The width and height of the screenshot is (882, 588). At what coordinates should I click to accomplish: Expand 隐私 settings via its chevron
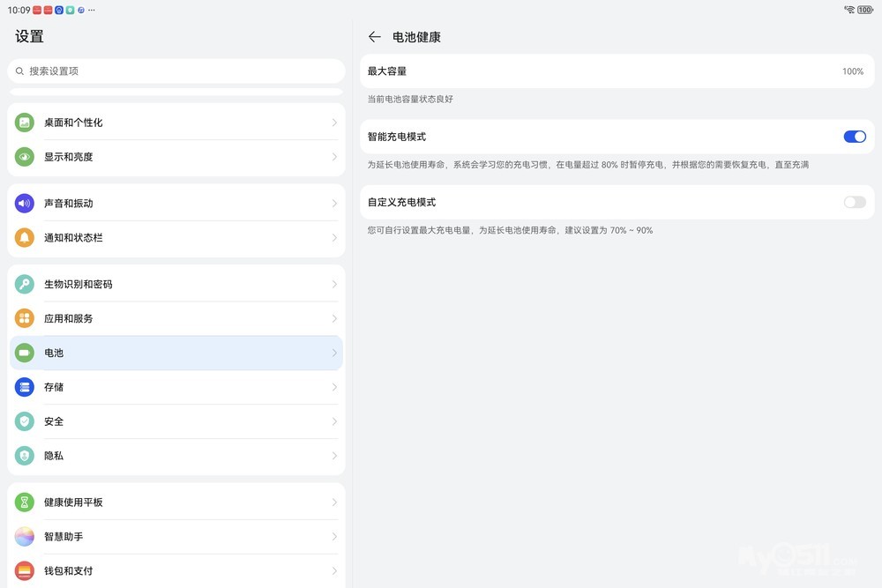point(334,456)
